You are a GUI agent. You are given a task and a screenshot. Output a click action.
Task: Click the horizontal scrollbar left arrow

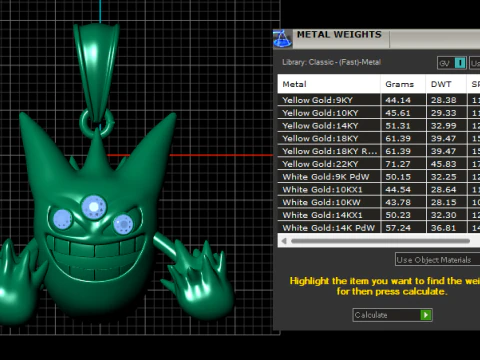284,241
